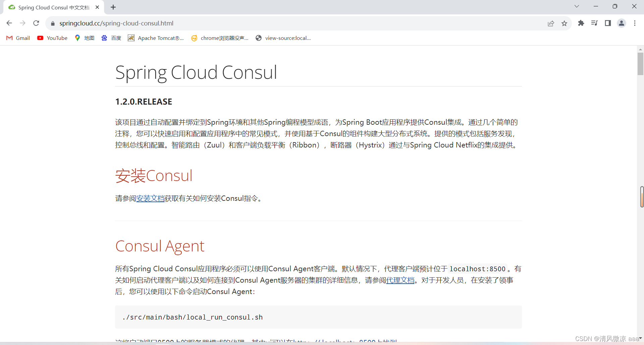Click the 安装Consul section heading
This screenshot has width=644, height=345.
point(154,176)
